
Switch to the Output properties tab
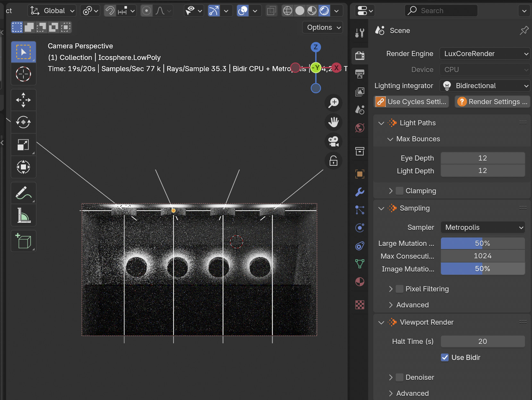coord(360,74)
